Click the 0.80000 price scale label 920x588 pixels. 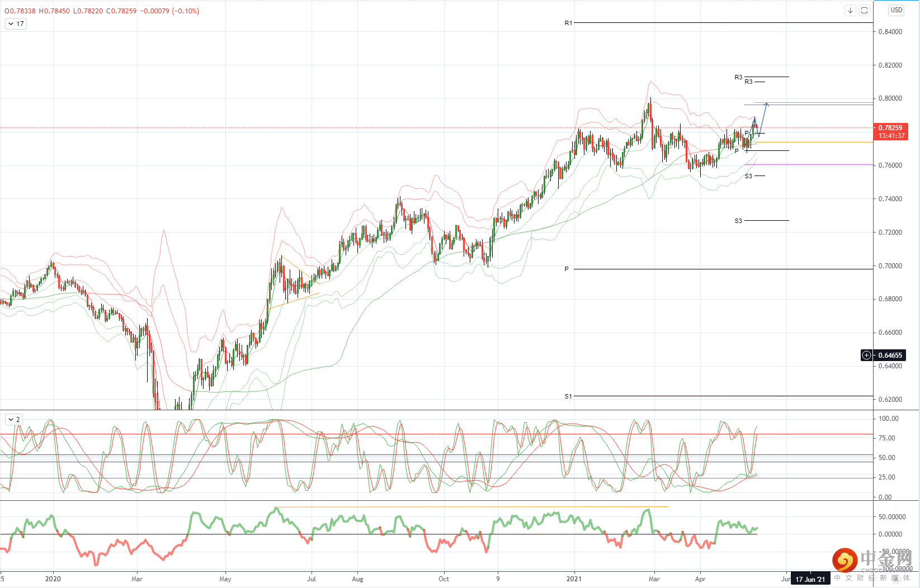(890, 98)
